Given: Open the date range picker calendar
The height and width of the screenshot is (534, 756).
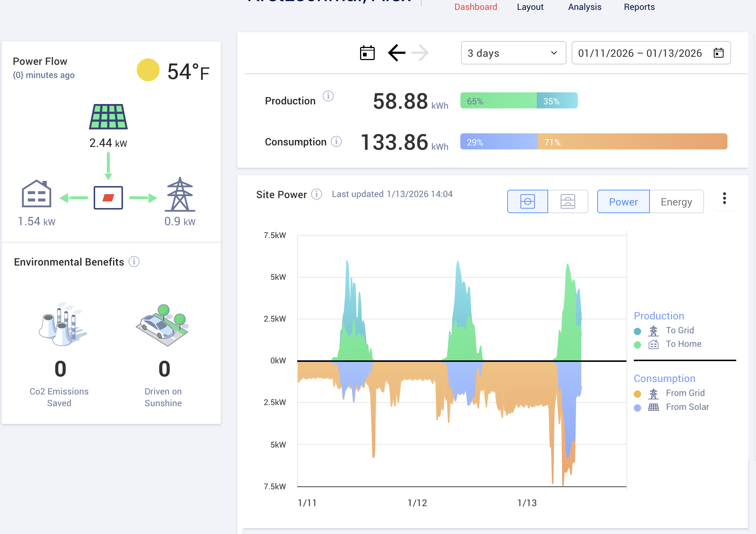Looking at the screenshot, I should tap(718, 53).
